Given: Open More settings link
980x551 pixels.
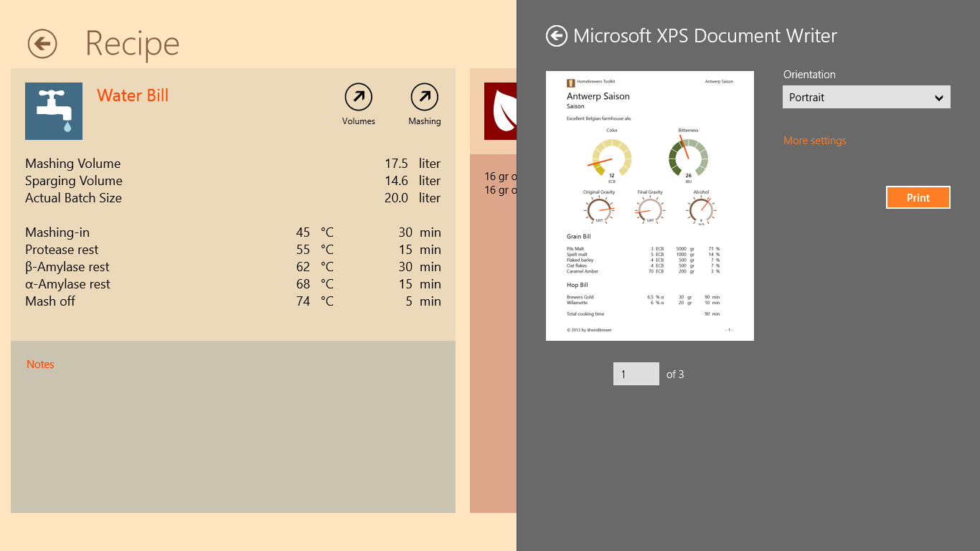Looking at the screenshot, I should pyautogui.click(x=814, y=141).
